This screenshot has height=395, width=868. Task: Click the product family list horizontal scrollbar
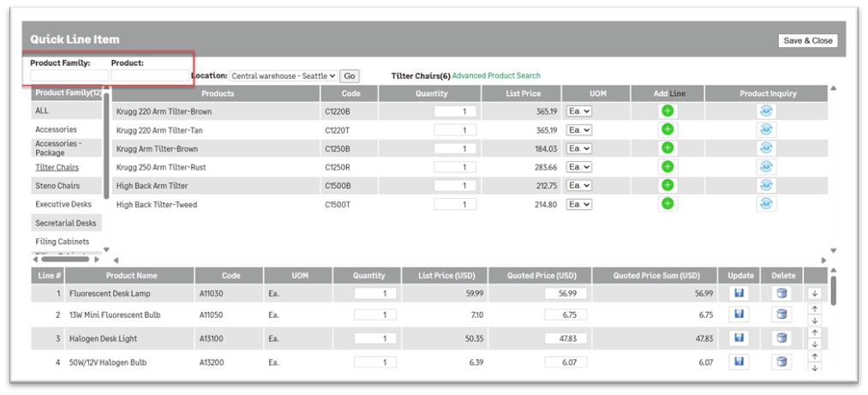pos(64,259)
